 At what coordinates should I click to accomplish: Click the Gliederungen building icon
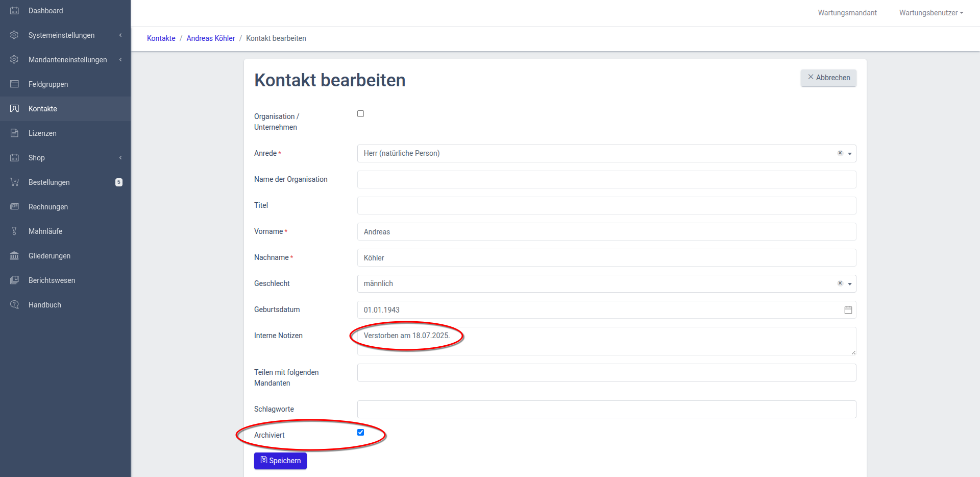coord(14,256)
